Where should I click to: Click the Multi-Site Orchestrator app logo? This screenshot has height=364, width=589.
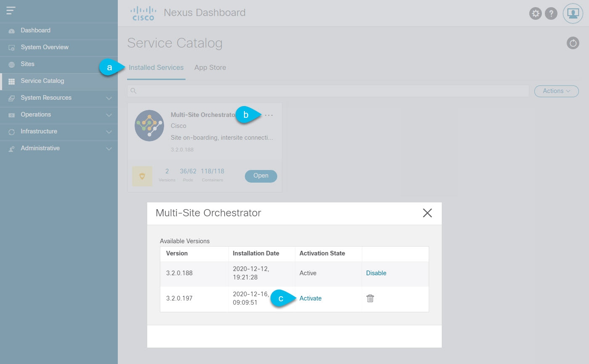(x=149, y=125)
